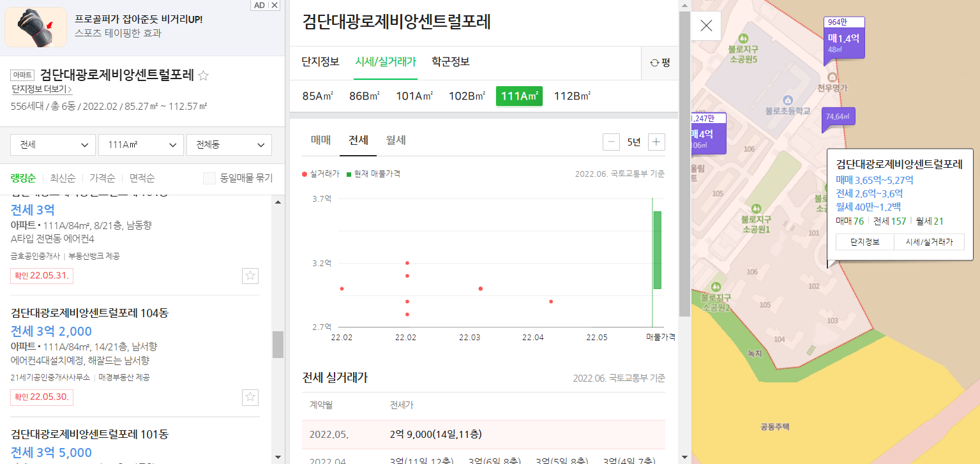
Task: Sort listings by 면적순
Action: pyautogui.click(x=142, y=178)
